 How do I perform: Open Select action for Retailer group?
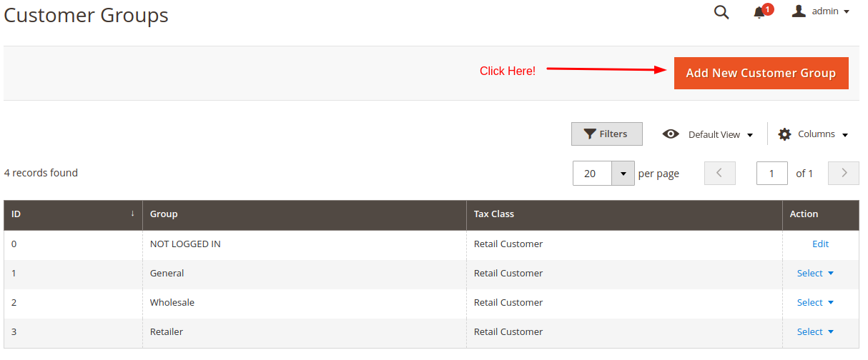click(x=816, y=332)
